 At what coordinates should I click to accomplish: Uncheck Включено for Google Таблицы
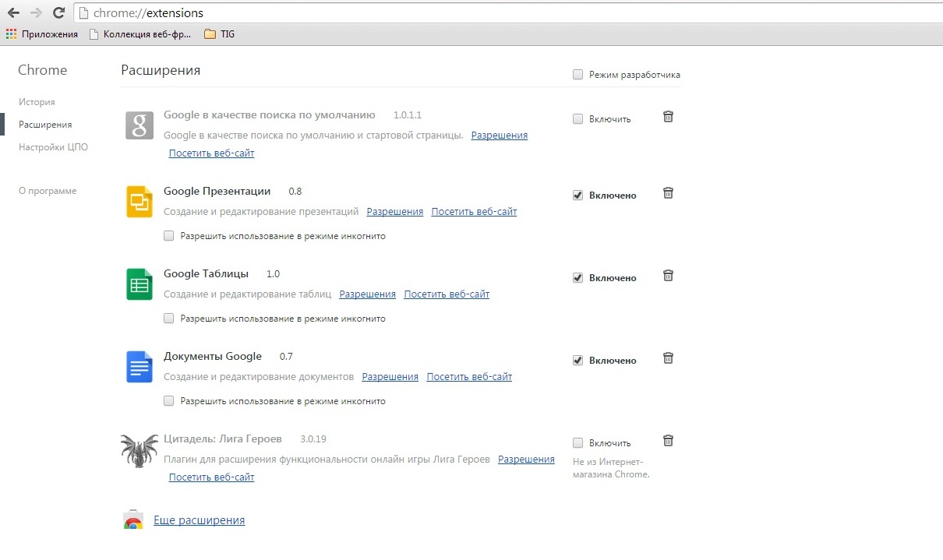point(577,278)
